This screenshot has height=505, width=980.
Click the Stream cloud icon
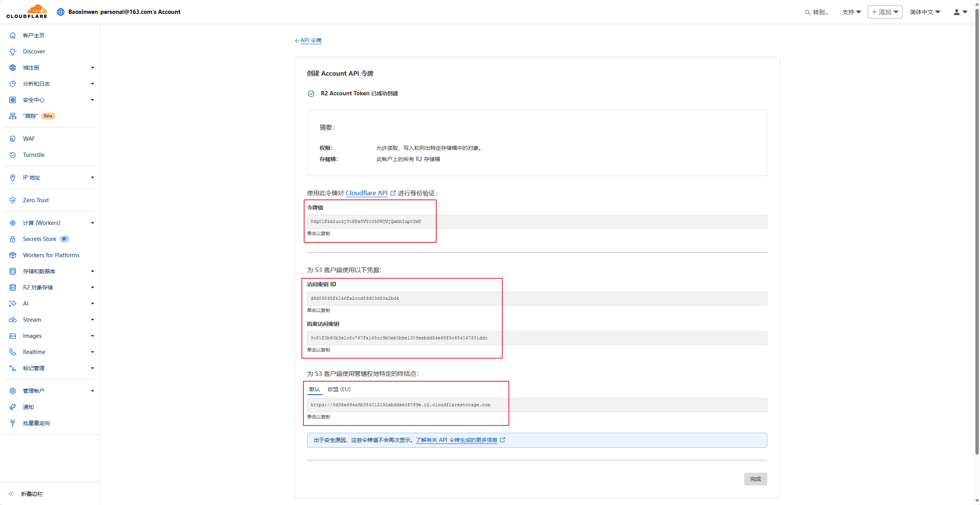(x=13, y=320)
